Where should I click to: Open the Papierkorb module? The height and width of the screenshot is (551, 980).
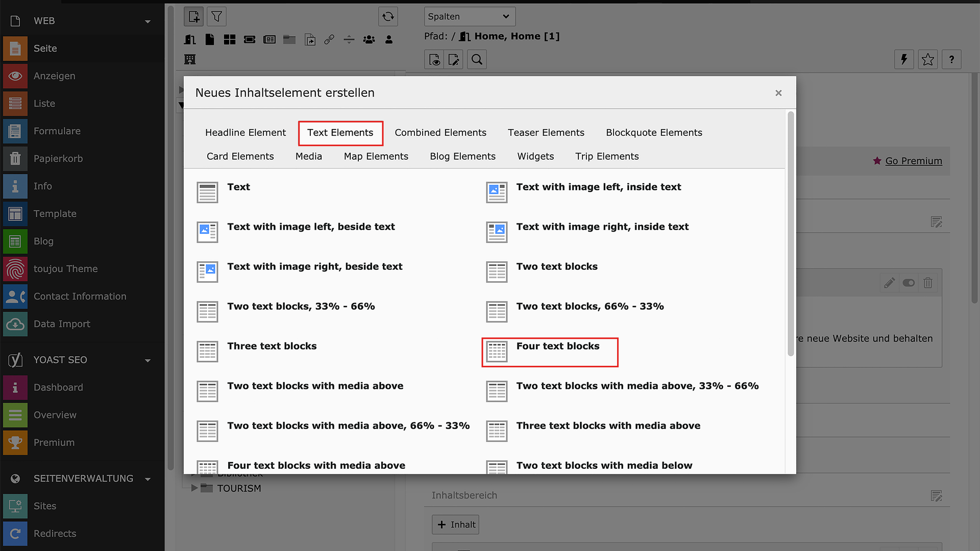(58, 159)
